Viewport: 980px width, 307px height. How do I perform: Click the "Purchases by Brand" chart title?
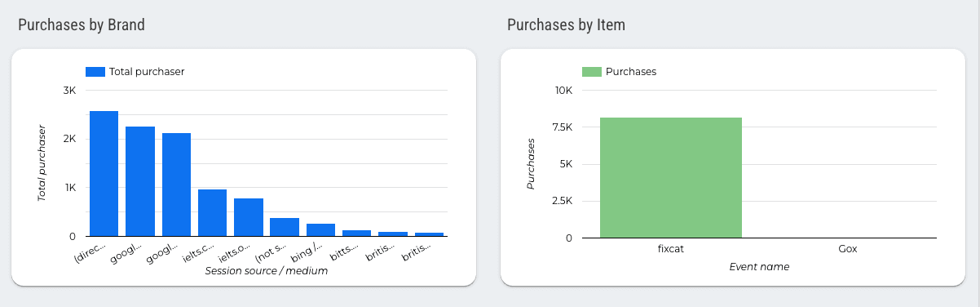(x=82, y=25)
